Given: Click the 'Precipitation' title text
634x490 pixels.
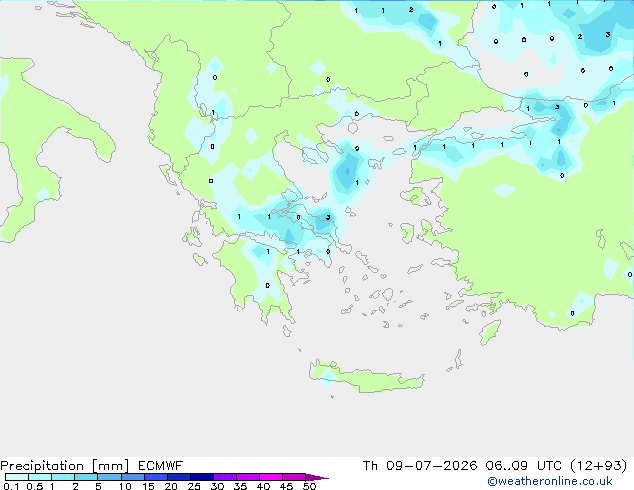Looking at the screenshot, I should click(42, 466).
